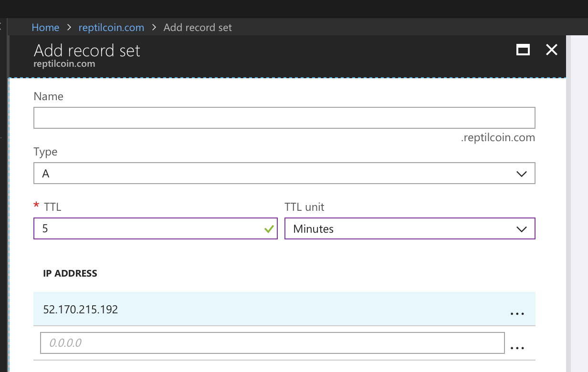Open the record Type dropdown
Screen dimensions: 588x372
tap(284, 173)
